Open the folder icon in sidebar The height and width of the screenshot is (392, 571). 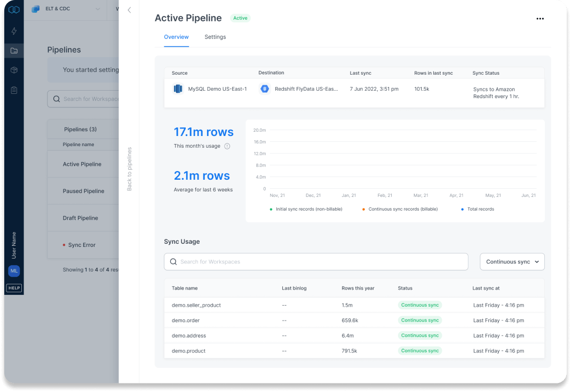pos(14,51)
